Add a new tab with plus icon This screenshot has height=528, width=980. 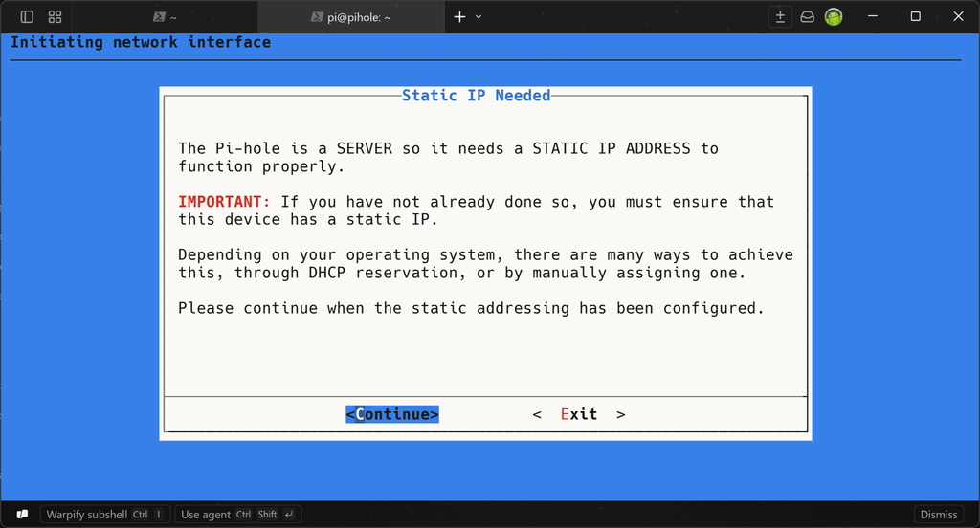pos(460,17)
